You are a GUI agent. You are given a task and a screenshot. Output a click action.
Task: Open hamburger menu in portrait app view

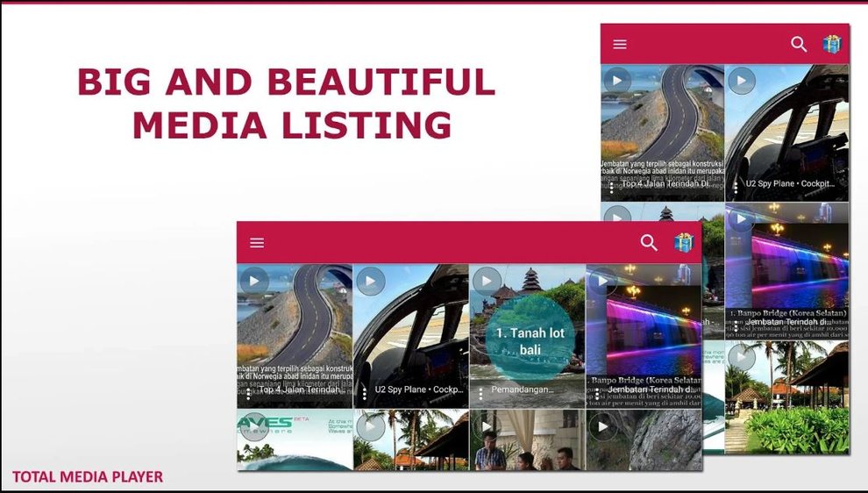tap(620, 45)
